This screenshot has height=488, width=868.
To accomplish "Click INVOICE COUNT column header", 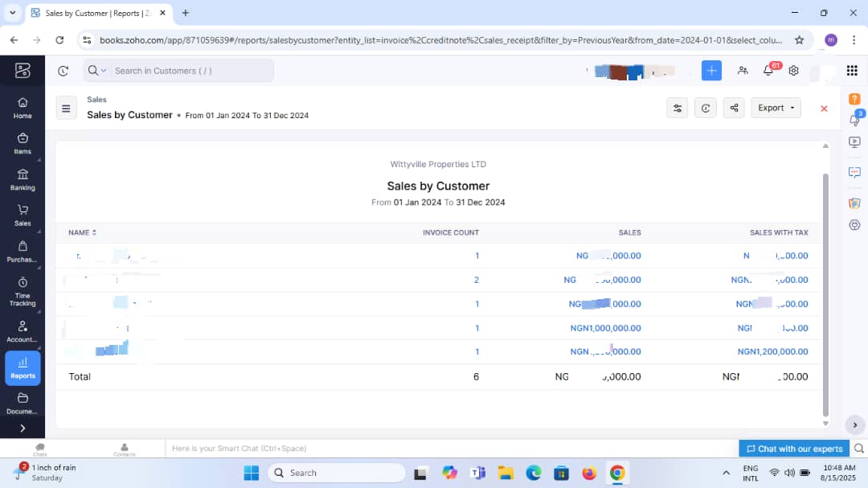I will click(451, 232).
